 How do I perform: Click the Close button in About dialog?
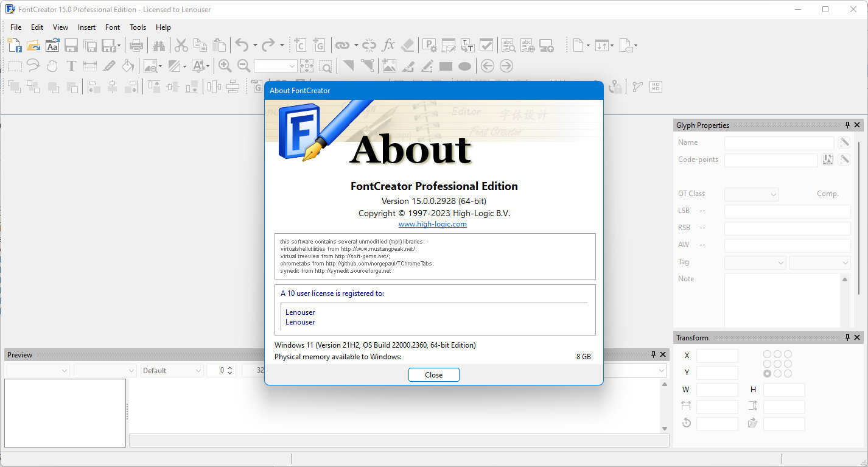pos(434,375)
